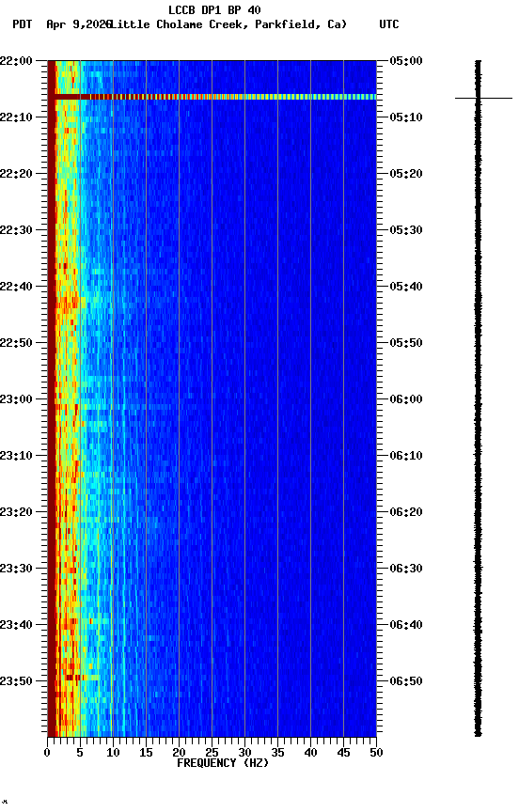Click the '35' frequency axis label

click(x=277, y=753)
